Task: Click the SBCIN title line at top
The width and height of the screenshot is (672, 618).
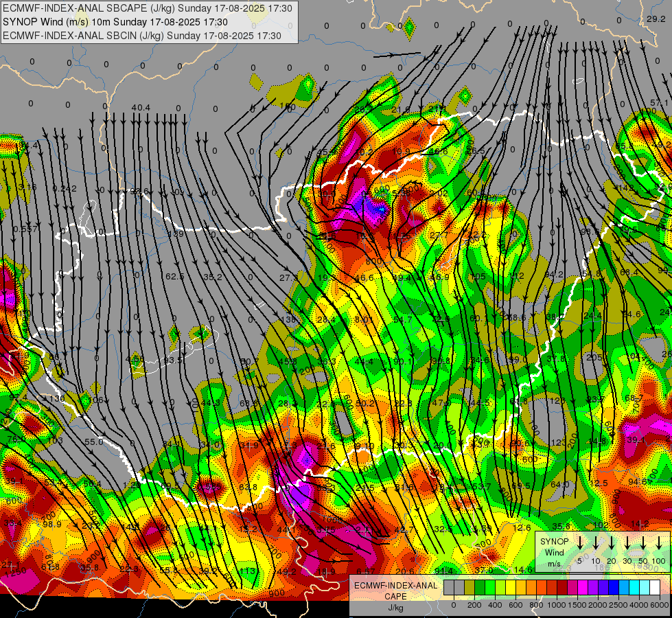Action: click(x=142, y=36)
